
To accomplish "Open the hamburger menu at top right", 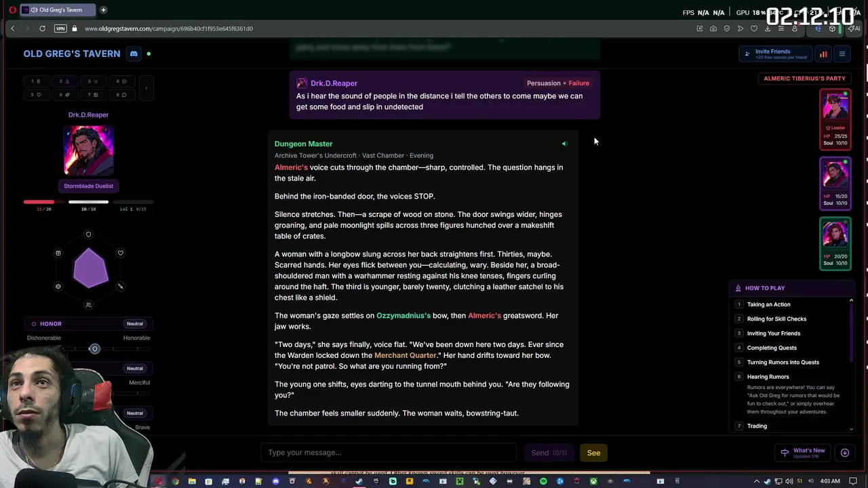I will click(x=842, y=54).
